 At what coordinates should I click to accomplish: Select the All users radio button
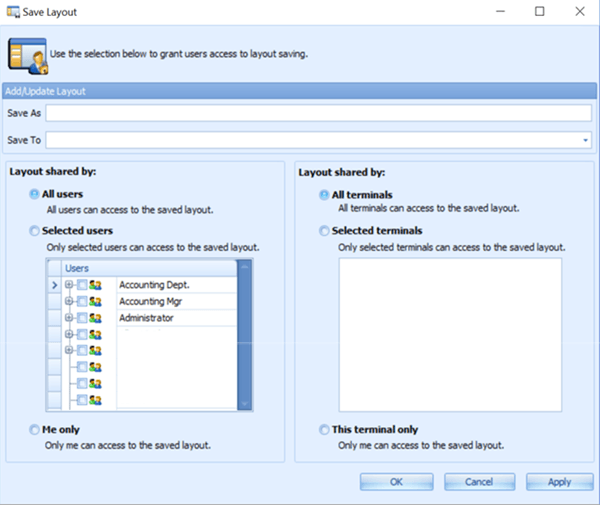click(34, 194)
